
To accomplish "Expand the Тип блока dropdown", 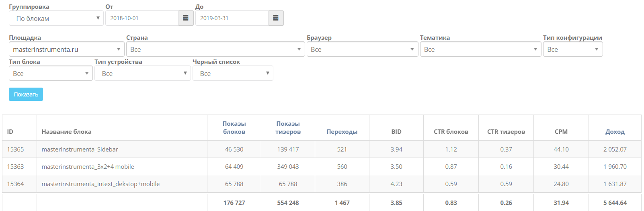I will pos(51,74).
